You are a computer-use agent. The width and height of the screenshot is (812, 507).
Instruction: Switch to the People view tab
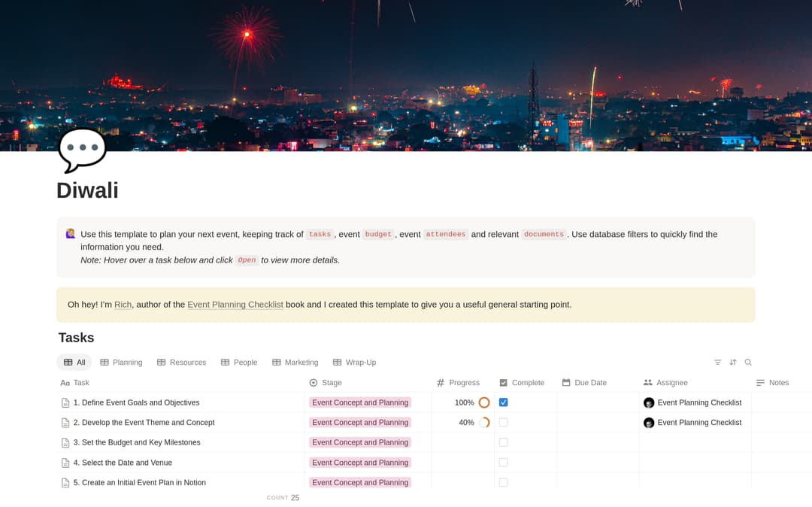239,362
